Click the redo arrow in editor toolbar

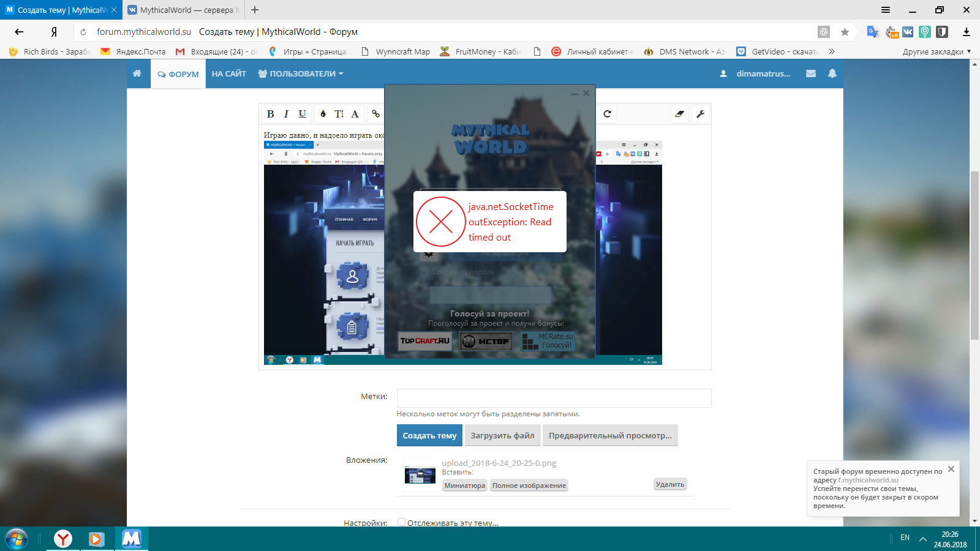point(607,114)
